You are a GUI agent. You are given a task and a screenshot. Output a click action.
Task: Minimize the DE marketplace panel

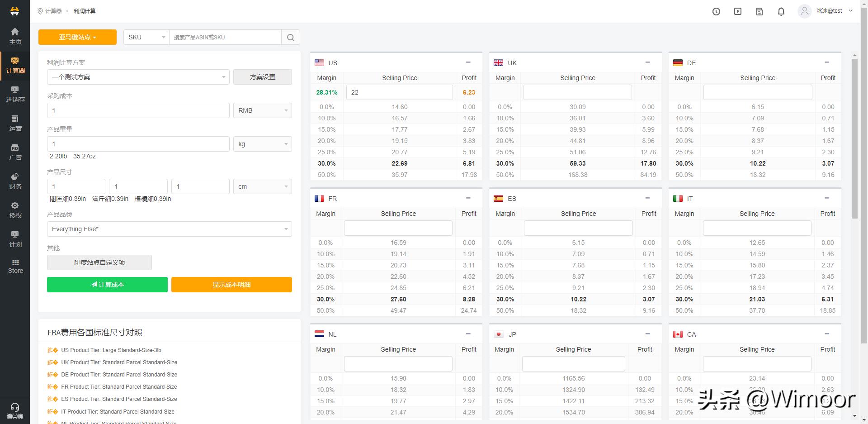(x=827, y=62)
